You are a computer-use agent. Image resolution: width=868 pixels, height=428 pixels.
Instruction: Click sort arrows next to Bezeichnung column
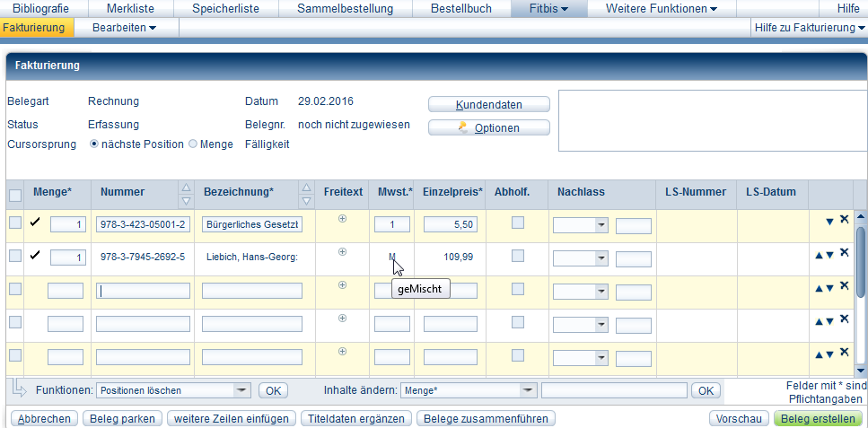(306, 192)
